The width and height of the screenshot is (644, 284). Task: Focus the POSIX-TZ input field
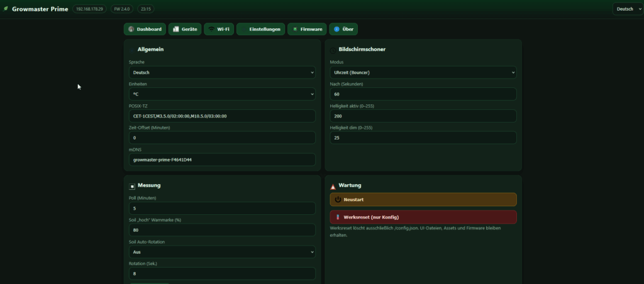click(222, 116)
